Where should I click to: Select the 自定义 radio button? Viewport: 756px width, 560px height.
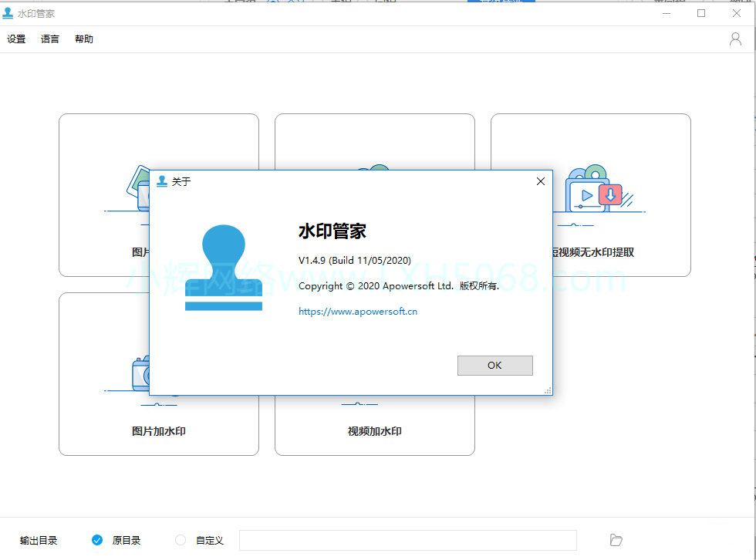pyautogui.click(x=181, y=540)
